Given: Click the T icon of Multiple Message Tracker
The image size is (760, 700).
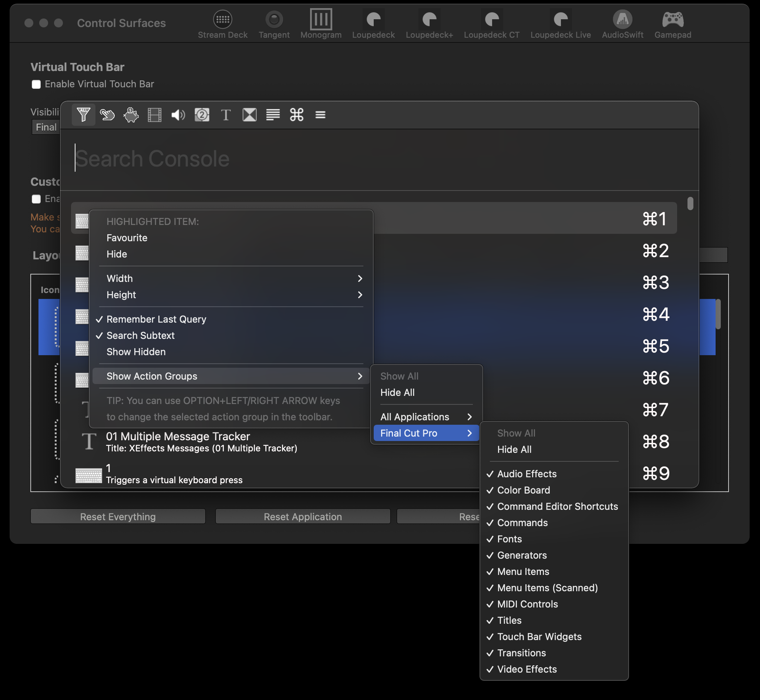Looking at the screenshot, I should coord(89,442).
